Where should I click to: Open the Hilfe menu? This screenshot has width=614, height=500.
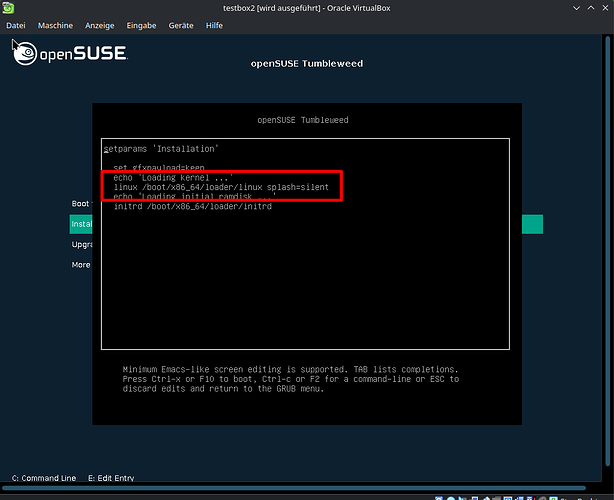(214, 25)
